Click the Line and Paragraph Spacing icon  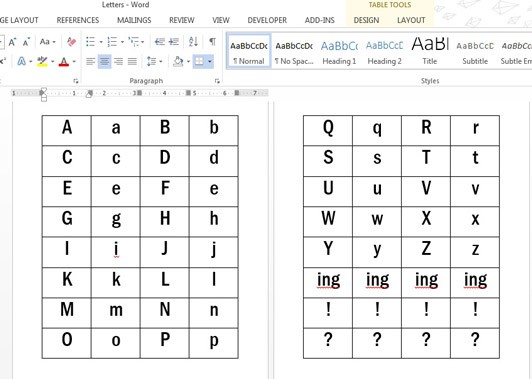click(151, 61)
